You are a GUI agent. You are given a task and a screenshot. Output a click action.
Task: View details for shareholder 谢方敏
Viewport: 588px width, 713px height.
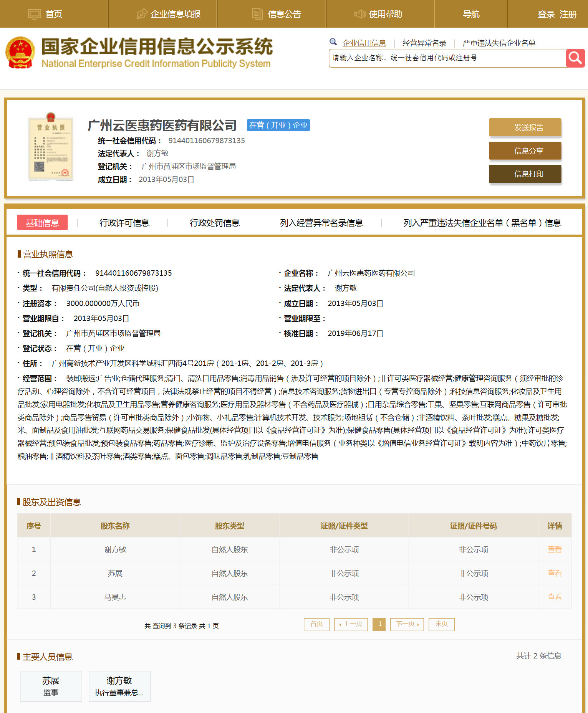(555, 549)
